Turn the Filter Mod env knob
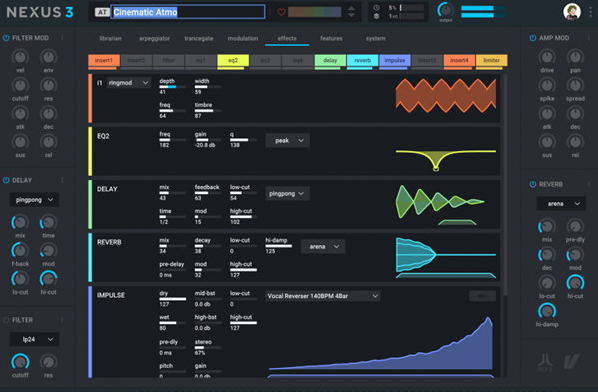Screen dimensions: 598x392 pyautogui.click(x=48, y=57)
